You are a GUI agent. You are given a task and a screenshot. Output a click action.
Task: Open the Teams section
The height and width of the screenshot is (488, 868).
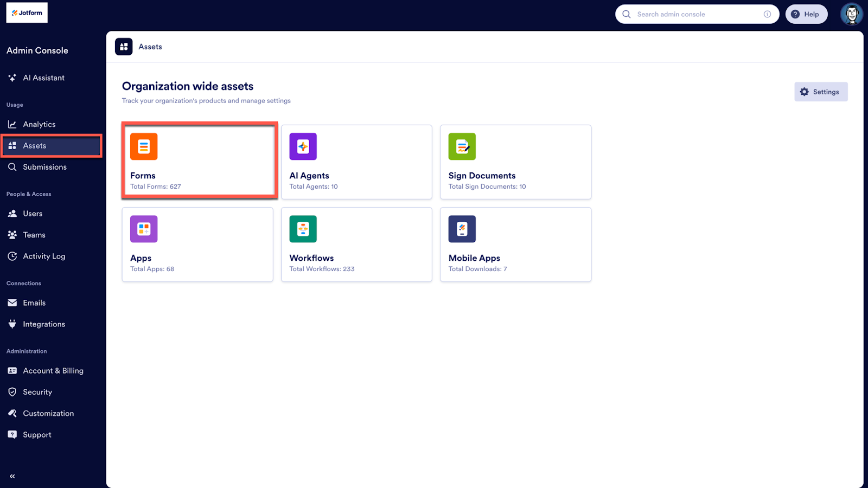tap(34, 234)
